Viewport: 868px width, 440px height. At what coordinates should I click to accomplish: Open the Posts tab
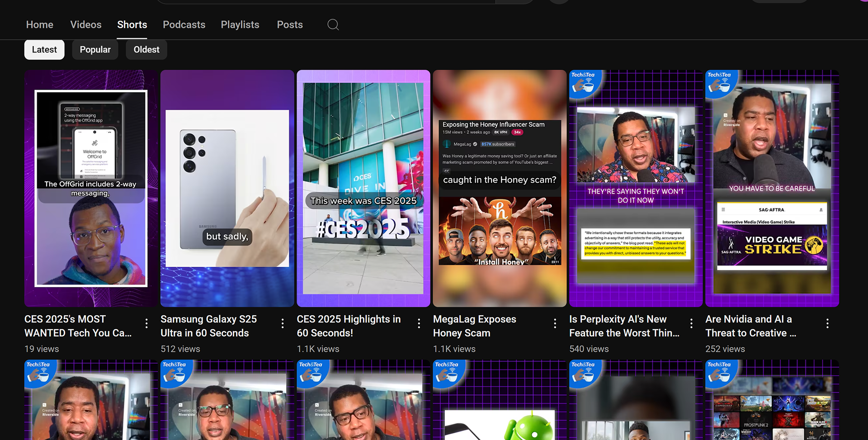290,24
